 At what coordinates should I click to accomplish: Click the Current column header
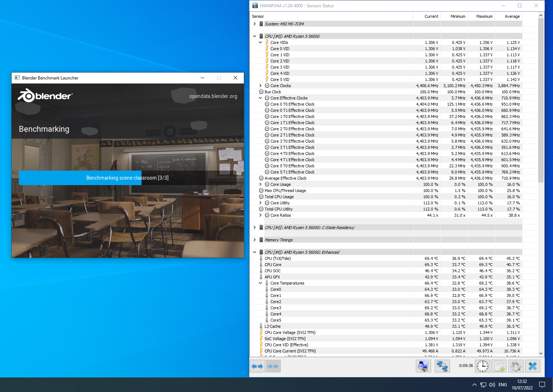coord(427,16)
